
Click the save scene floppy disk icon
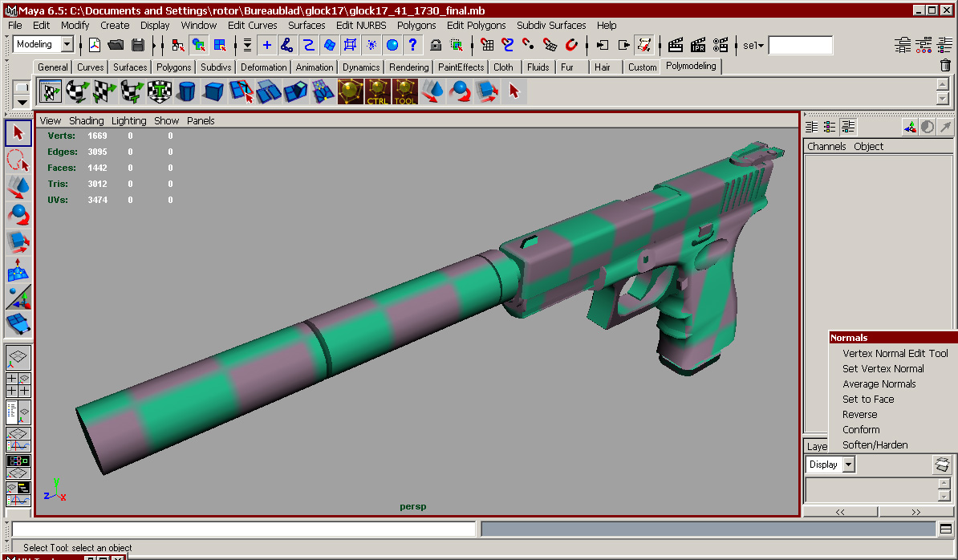[138, 45]
